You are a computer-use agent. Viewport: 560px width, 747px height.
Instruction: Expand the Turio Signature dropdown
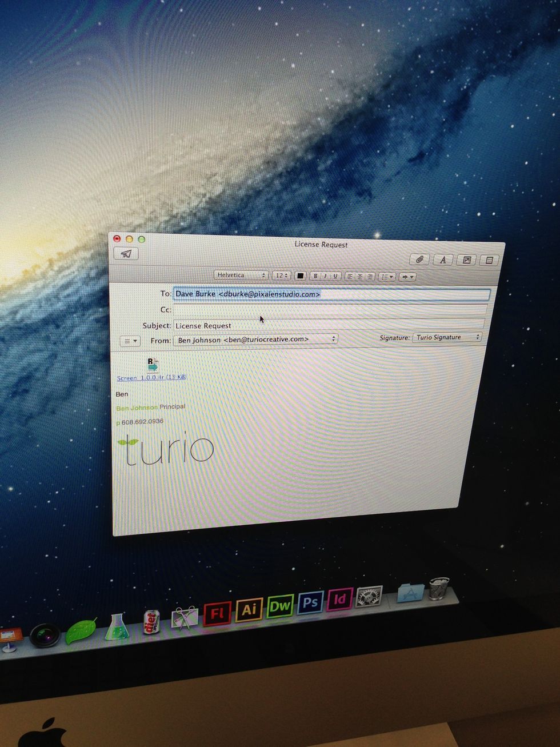click(x=446, y=337)
